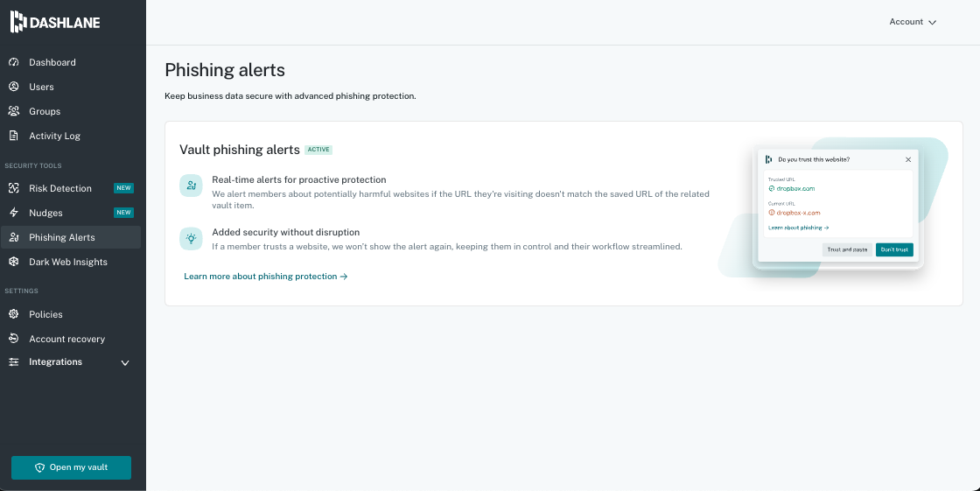Select the Groups people icon
This screenshot has width=980, height=491.
click(14, 111)
